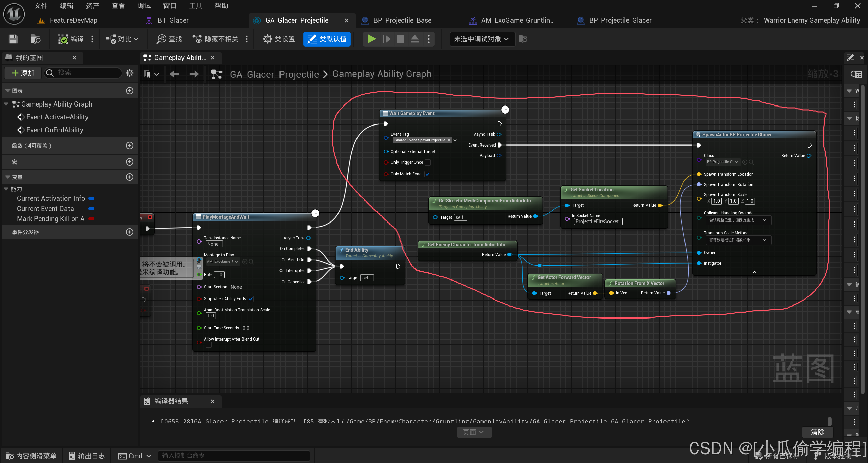868x463 pixels.
Task: Click the Current Activation Info variable color pill
Action: 91,198
